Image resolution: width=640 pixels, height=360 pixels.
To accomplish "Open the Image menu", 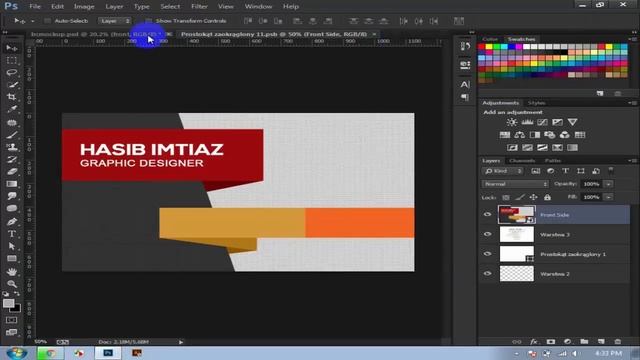I will (84, 7).
